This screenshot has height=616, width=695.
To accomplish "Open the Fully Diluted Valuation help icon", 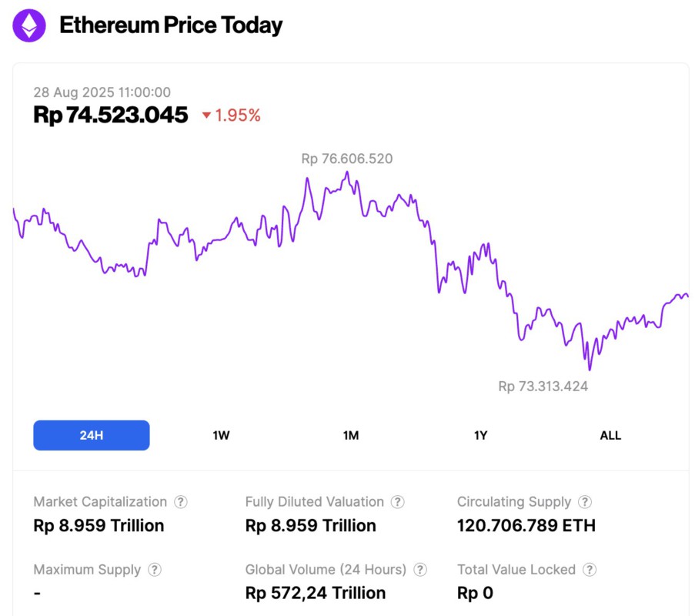I will tap(398, 501).
